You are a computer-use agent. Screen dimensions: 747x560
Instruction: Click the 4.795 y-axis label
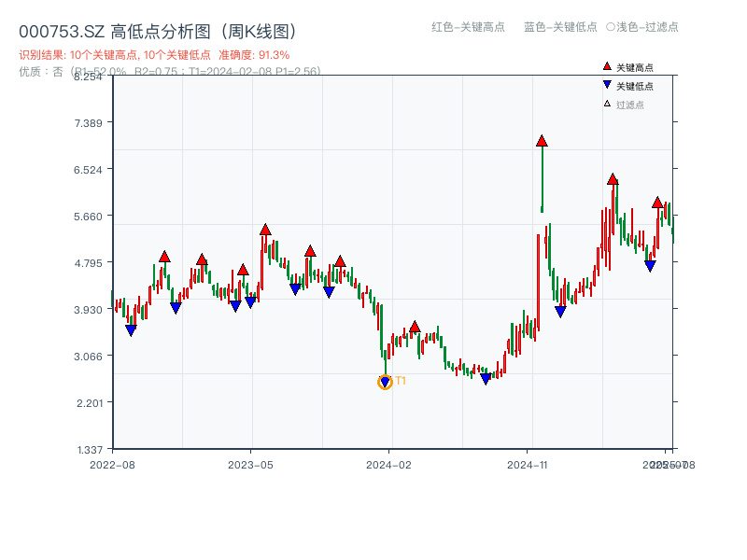[x=88, y=263]
